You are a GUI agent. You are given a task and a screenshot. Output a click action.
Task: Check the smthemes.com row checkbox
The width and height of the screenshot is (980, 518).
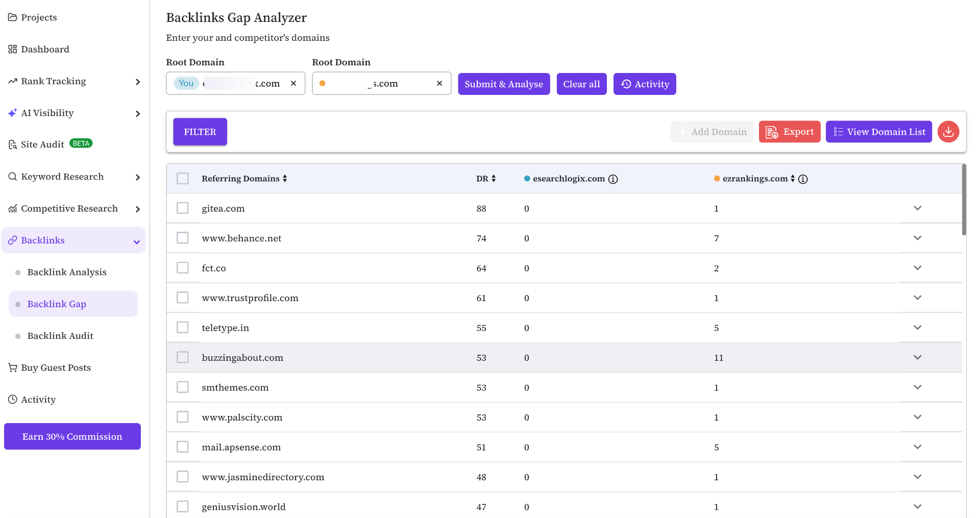pyautogui.click(x=183, y=387)
